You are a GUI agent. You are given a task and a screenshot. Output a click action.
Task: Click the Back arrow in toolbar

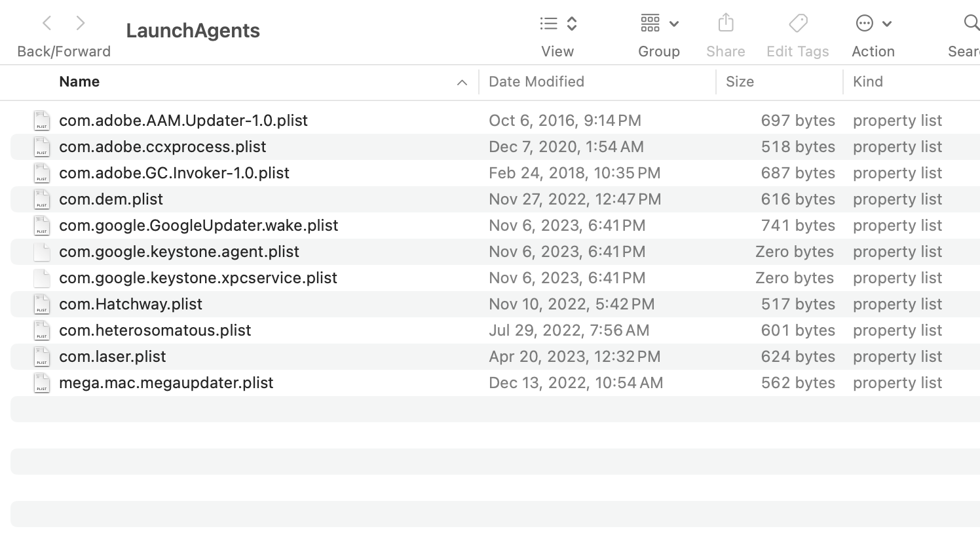coord(47,24)
